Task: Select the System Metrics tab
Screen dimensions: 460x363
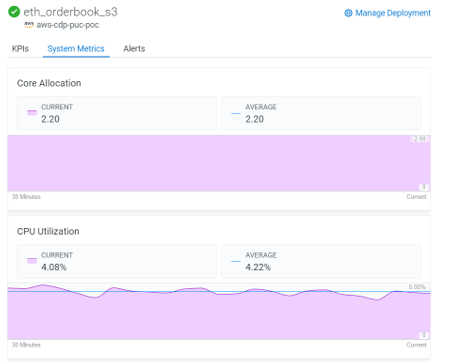Action: (x=76, y=49)
